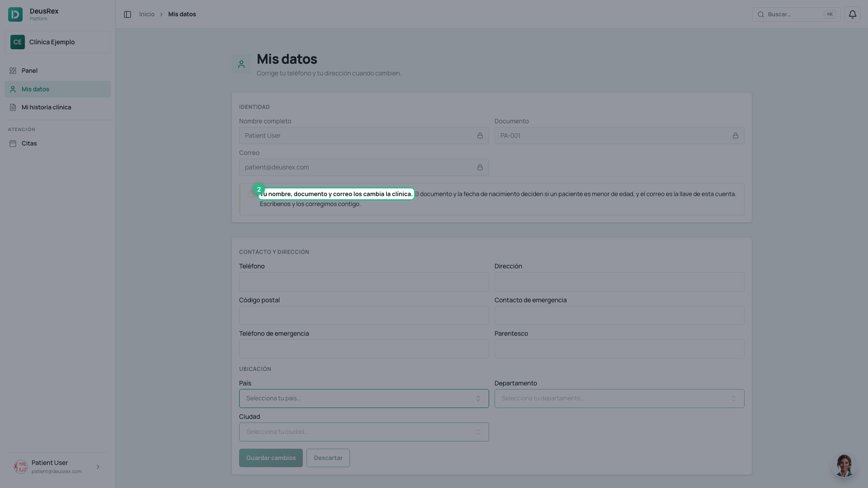Click the lock icon in Nombre completo
The width and height of the screenshot is (868, 488).
(480, 136)
